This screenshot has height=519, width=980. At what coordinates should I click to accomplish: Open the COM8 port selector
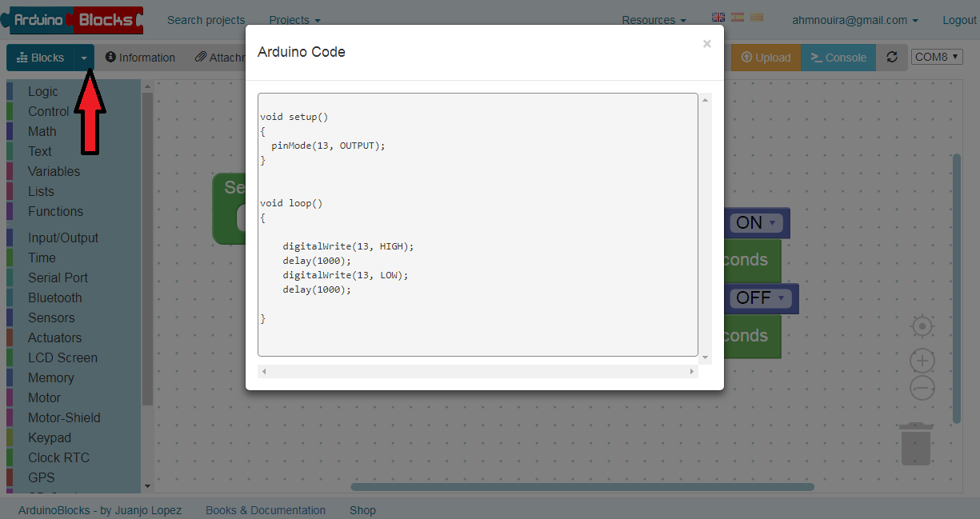point(936,57)
